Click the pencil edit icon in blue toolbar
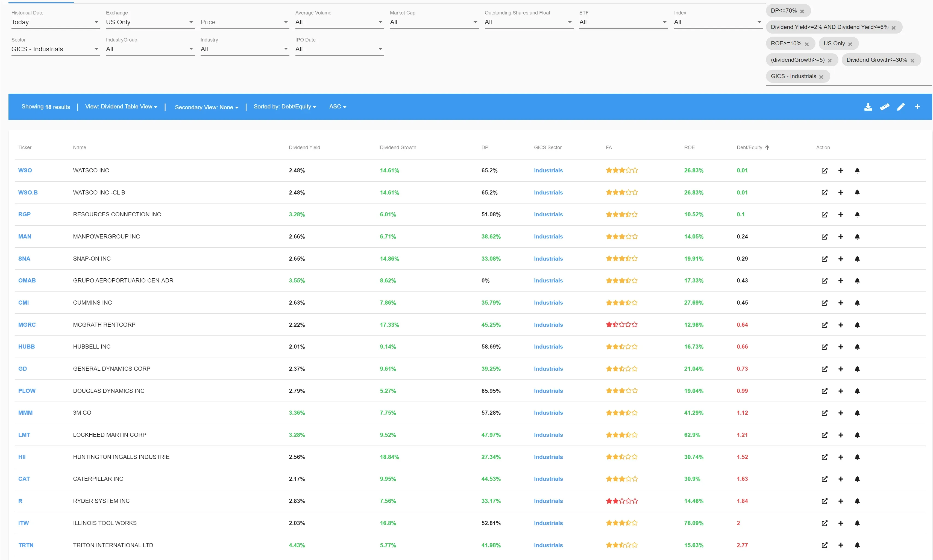The width and height of the screenshot is (933, 560). tap(901, 107)
